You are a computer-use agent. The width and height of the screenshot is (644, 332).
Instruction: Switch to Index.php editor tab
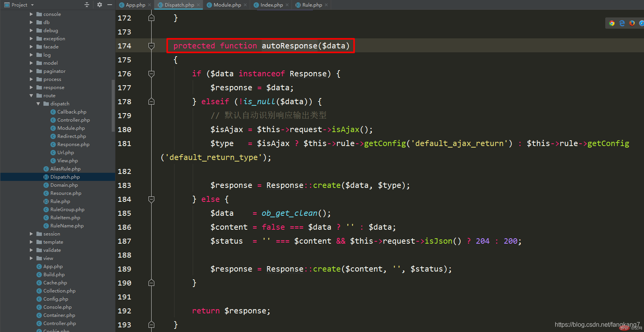coord(271,5)
